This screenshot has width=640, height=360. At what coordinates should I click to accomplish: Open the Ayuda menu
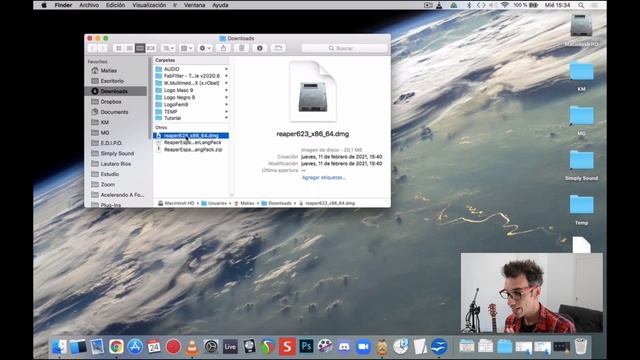pos(220,5)
